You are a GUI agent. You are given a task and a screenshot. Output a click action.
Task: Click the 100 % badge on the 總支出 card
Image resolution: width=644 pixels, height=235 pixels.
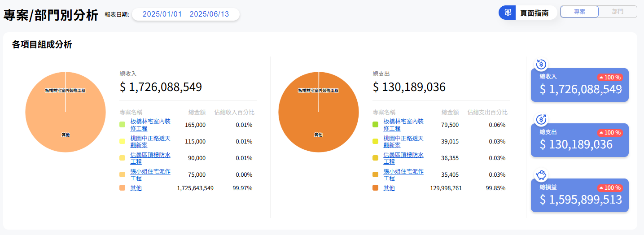(610, 132)
